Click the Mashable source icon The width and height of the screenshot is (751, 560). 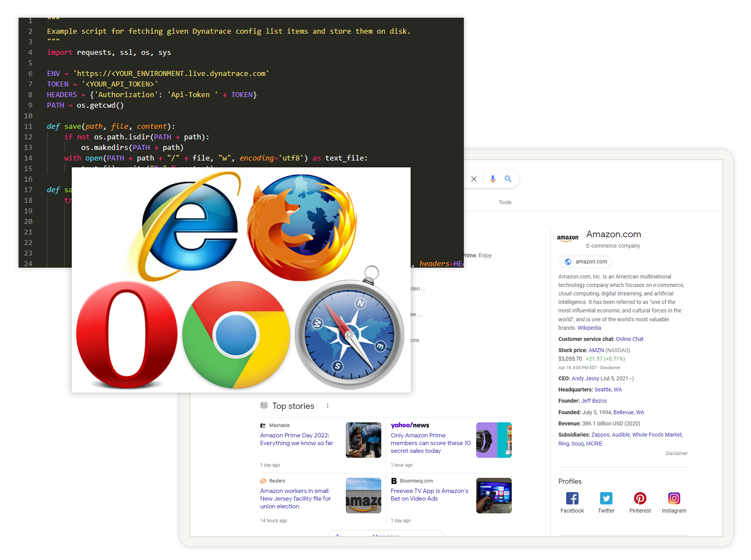263,425
